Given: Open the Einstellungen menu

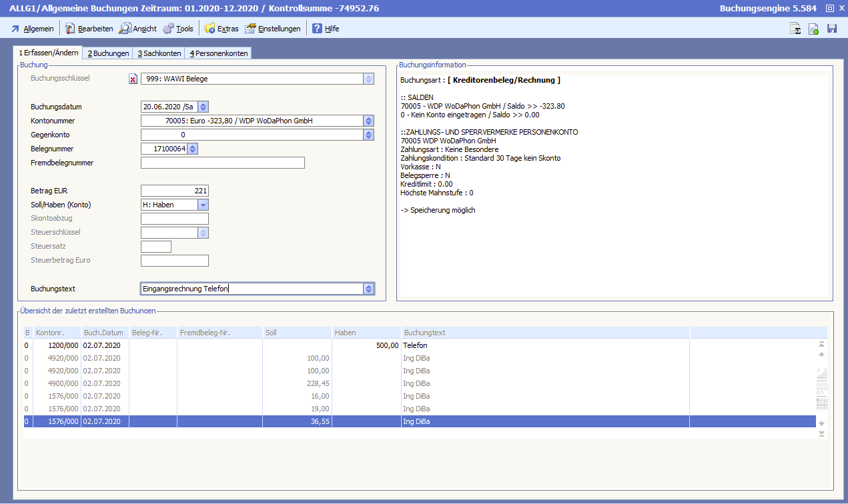Looking at the screenshot, I should click(x=273, y=29).
